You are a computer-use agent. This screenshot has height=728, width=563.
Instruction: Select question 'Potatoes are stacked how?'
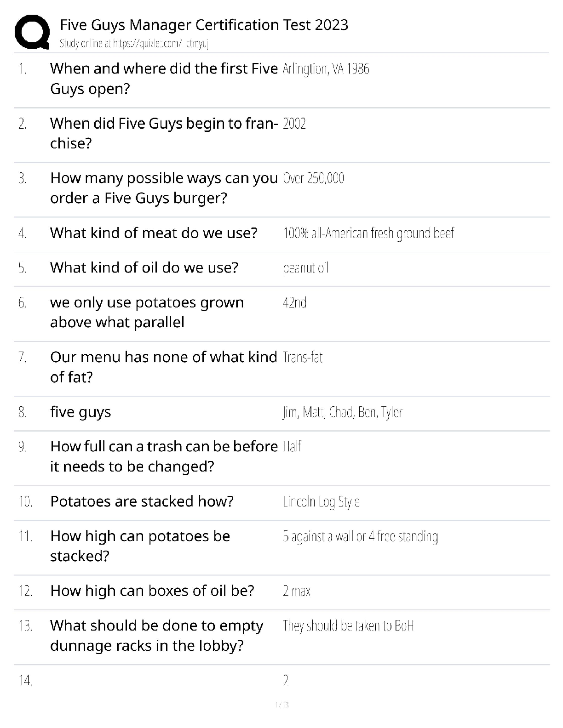tap(142, 501)
